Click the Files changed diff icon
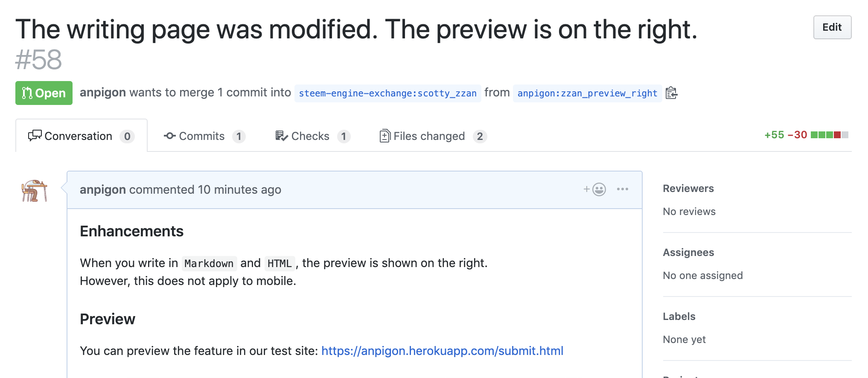 [384, 136]
